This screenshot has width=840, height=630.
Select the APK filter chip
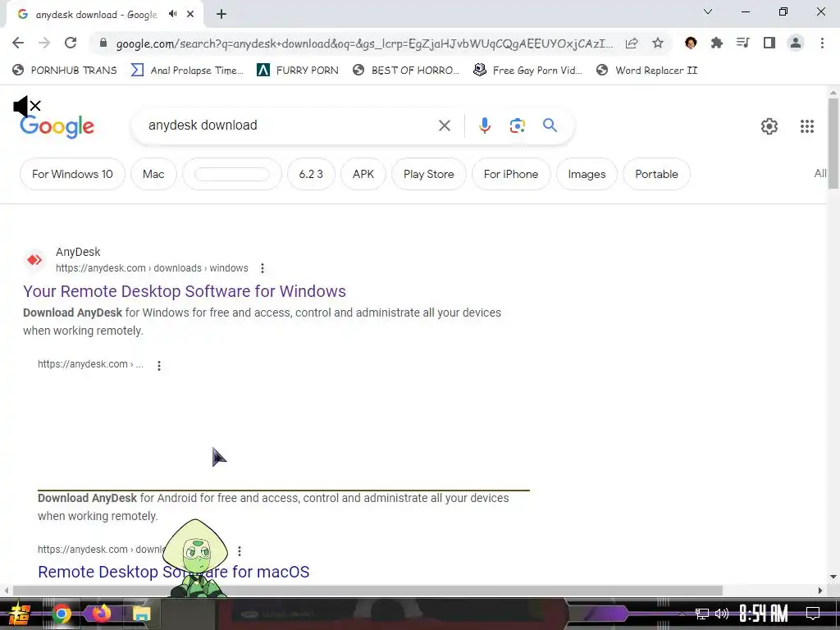363,174
